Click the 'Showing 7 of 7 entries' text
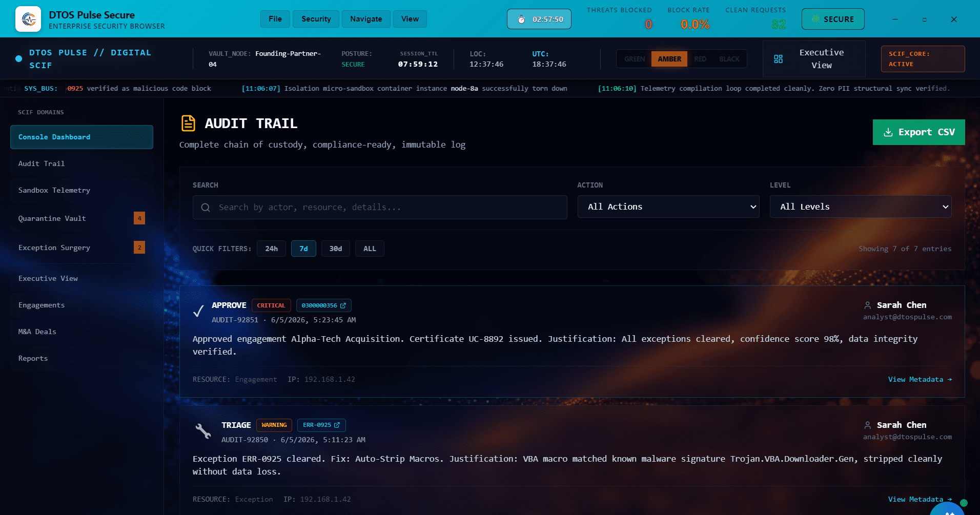Image resolution: width=980 pixels, height=515 pixels. click(905, 249)
